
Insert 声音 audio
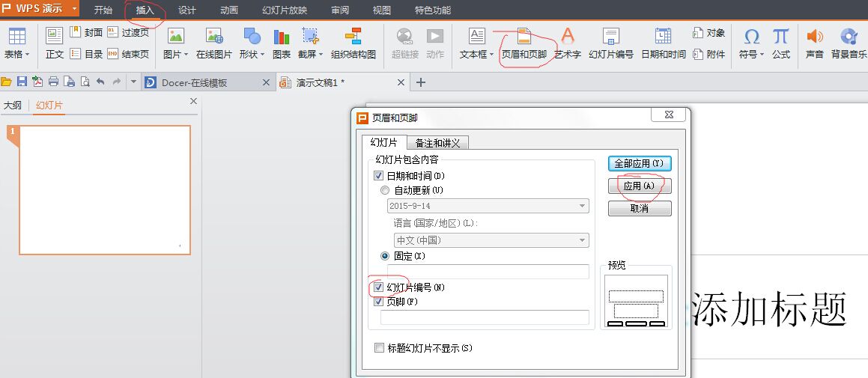click(x=814, y=43)
